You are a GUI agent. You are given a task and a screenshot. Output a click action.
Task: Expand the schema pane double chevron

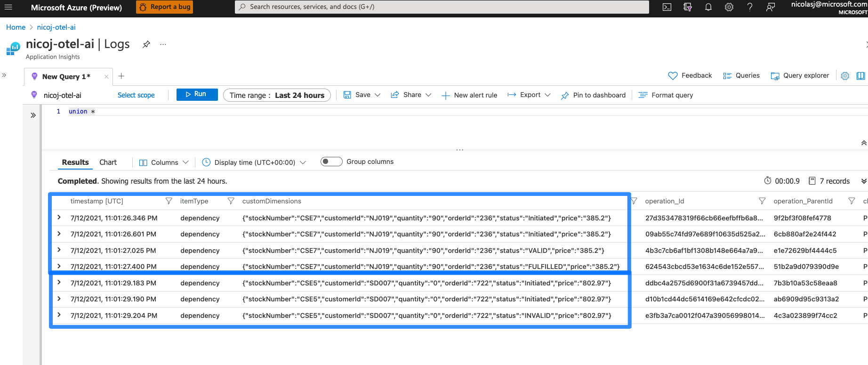(x=33, y=115)
